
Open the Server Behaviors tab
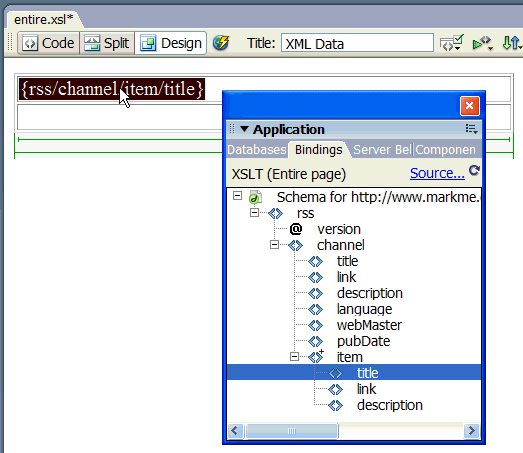tap(383, 150)
